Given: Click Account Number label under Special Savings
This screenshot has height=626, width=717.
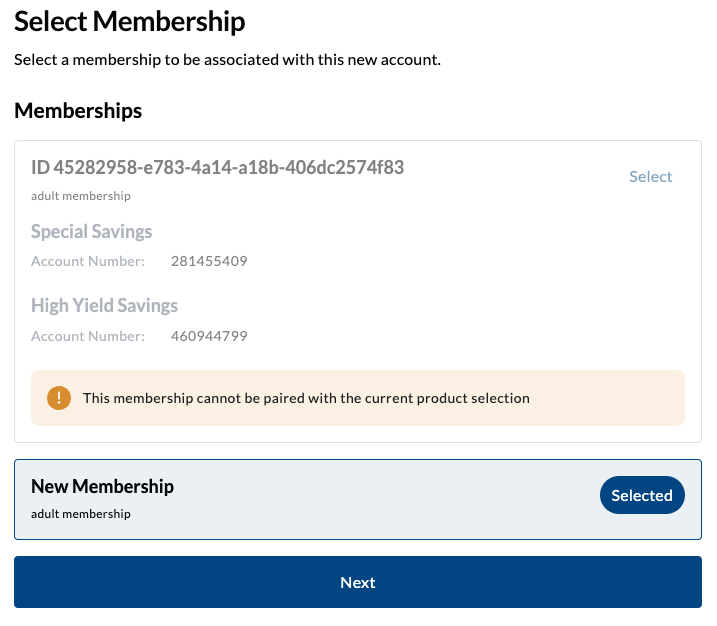Looking at the screenshot, I should [x=88, y=262].
